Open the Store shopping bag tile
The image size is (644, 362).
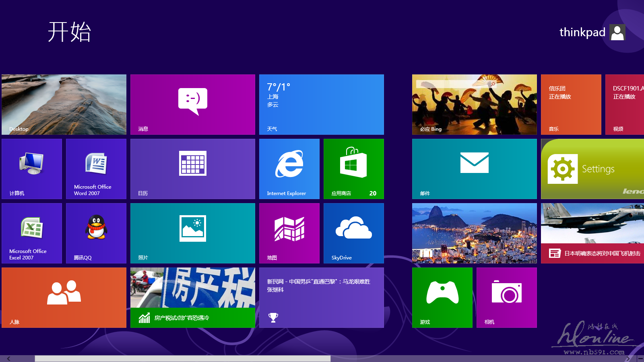[x=353, y=169]
